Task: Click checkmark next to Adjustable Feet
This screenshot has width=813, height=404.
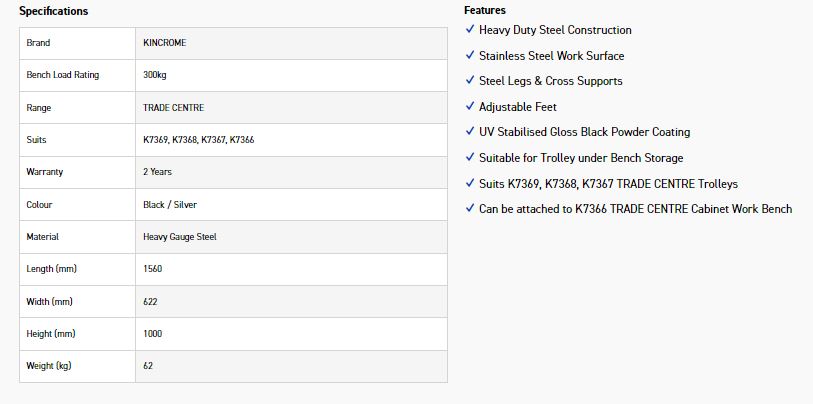Action: pos(470,106)
